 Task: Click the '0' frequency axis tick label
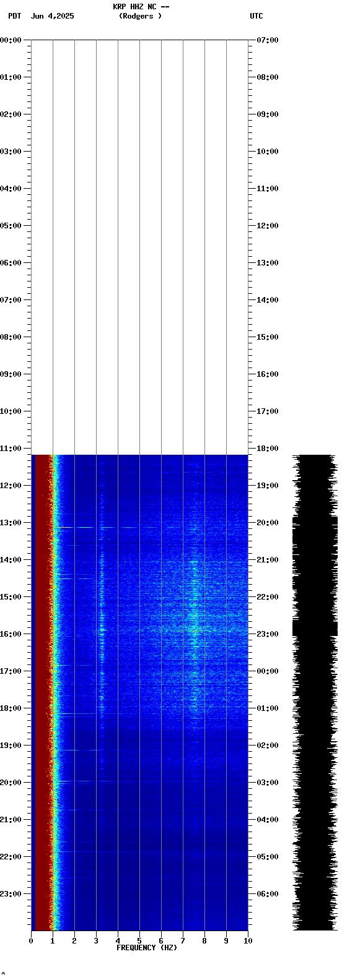[31, 941]
